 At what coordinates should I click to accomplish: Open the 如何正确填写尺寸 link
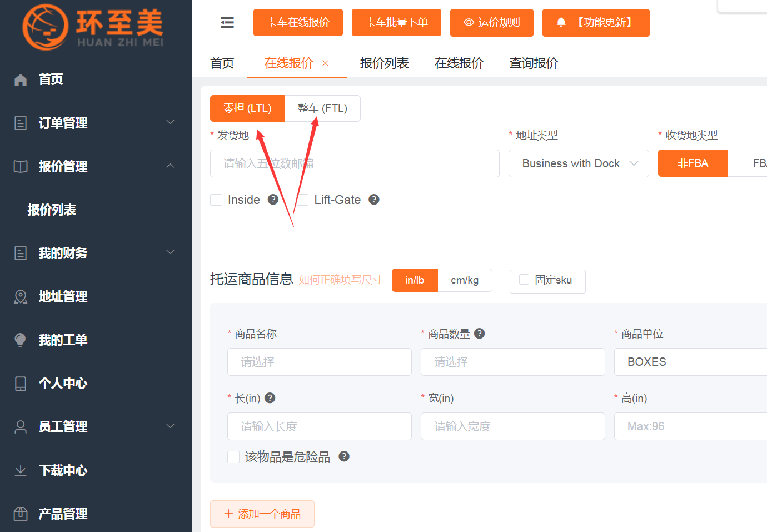click(340, 280)
